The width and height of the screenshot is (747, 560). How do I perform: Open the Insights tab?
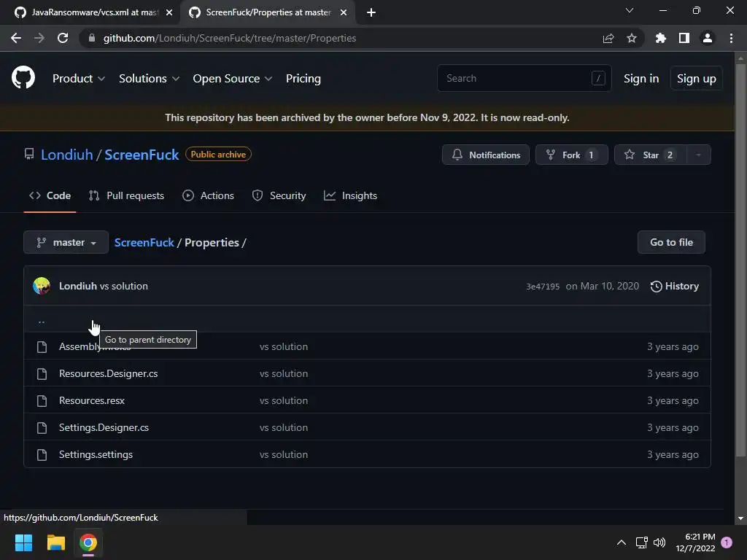(350, 195)
